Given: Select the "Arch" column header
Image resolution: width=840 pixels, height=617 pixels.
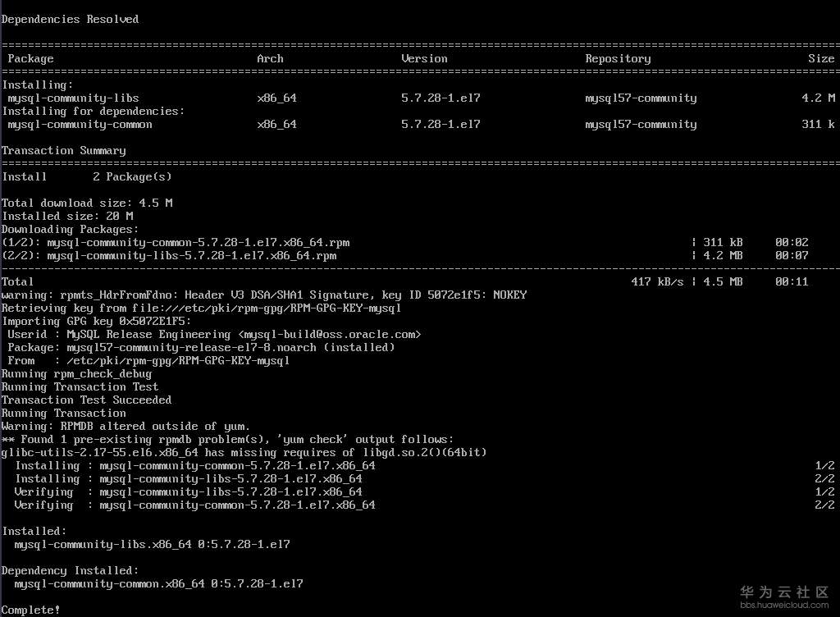Looking at the screenshot, I should pyautogui.click(x=270, y=59).
